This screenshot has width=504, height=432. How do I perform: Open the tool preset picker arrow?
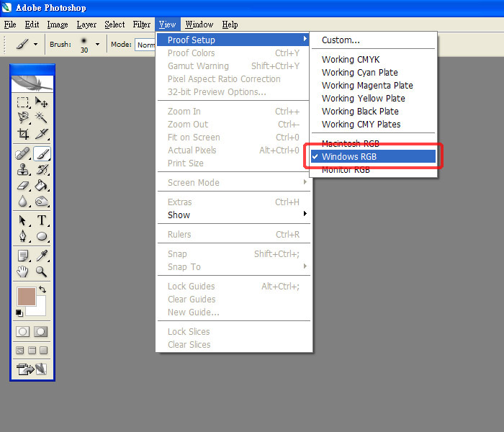pos(35,44)
